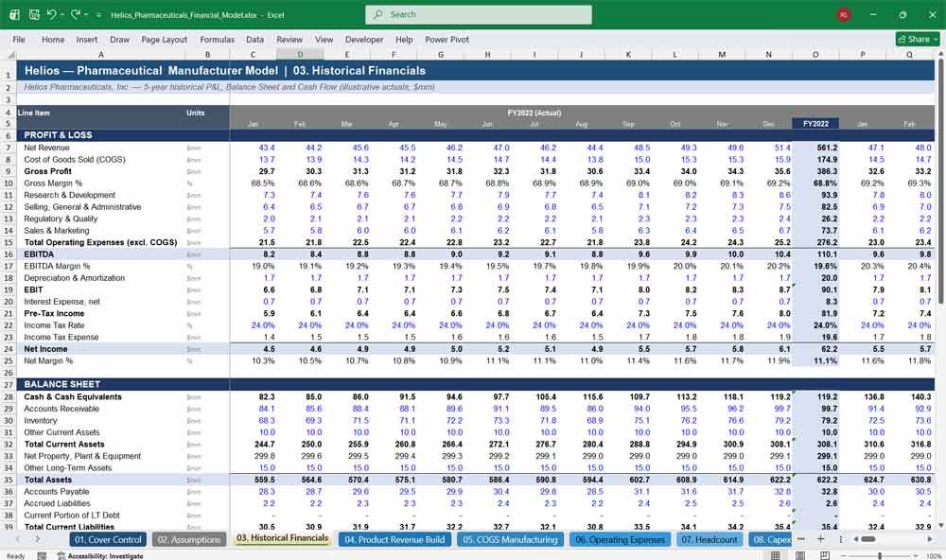
Task: Select column O header
Action: click(x=815, y=54)
